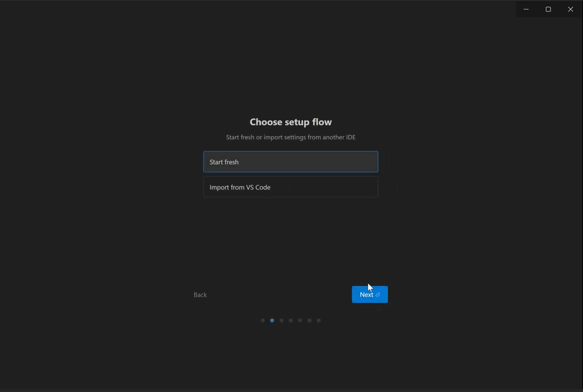
Task: Maximize the setup window
Action: 548,9
